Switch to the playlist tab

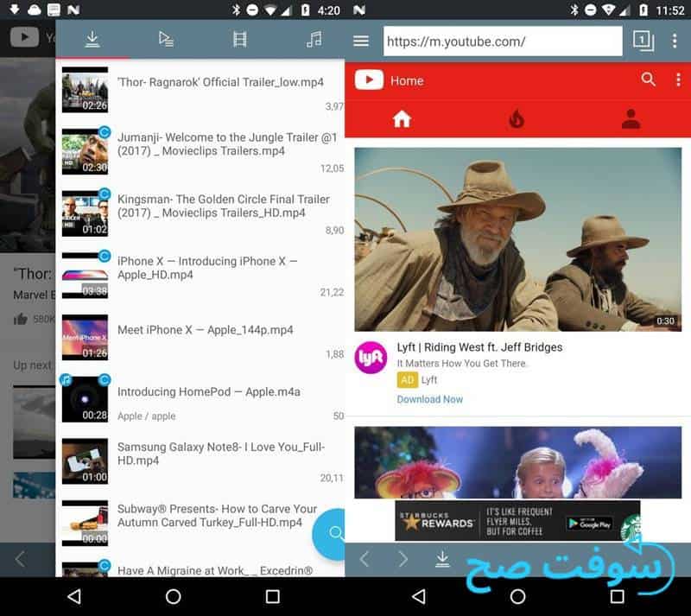[166, 39]
